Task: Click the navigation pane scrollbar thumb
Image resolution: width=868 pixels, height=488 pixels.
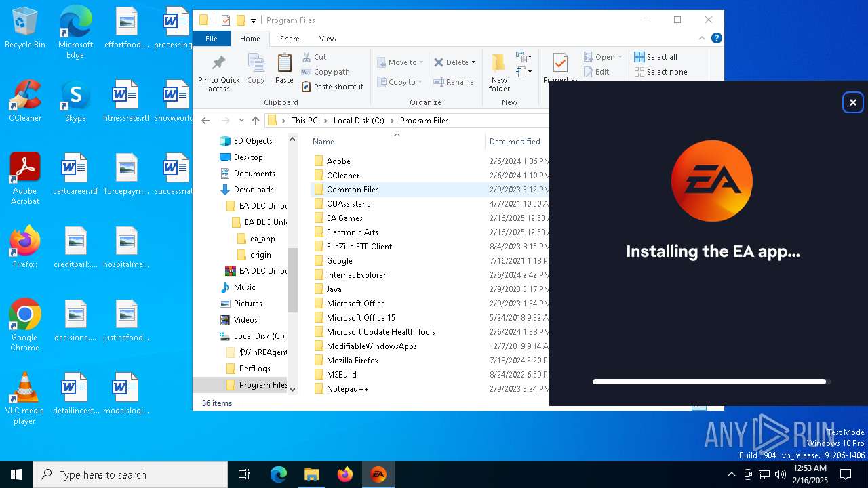Action: 292,280
